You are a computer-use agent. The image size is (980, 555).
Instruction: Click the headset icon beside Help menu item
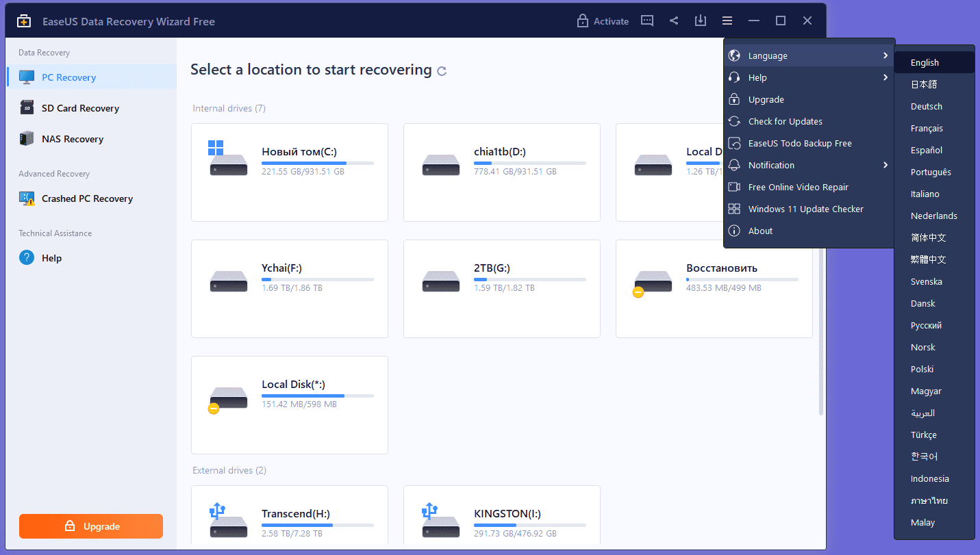734,77
